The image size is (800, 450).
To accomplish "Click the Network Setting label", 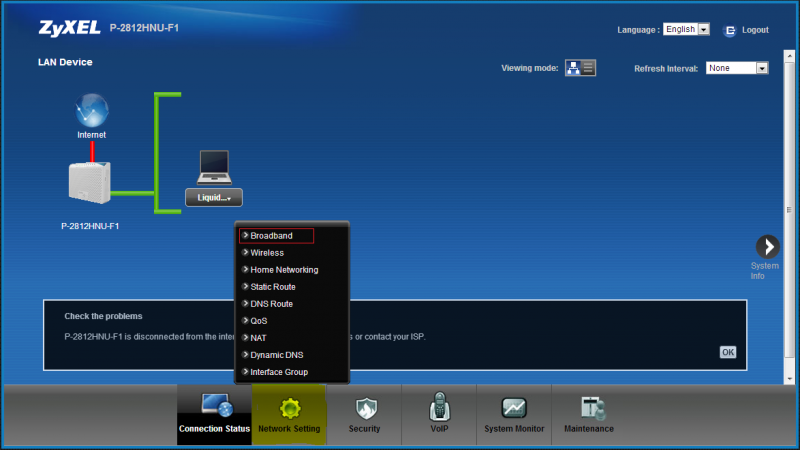I will pyautogui.click(x=289, y=429).
